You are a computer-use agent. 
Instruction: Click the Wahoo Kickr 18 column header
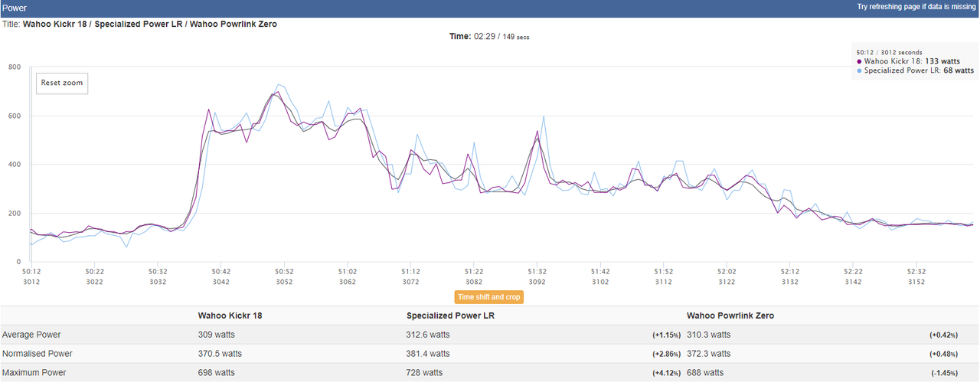[x=230, y=315]
